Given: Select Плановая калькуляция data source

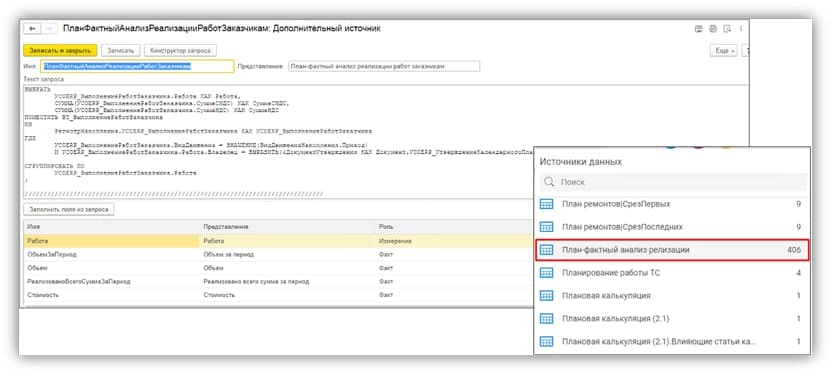Looking at the screenshot, I should click(672, 296).
